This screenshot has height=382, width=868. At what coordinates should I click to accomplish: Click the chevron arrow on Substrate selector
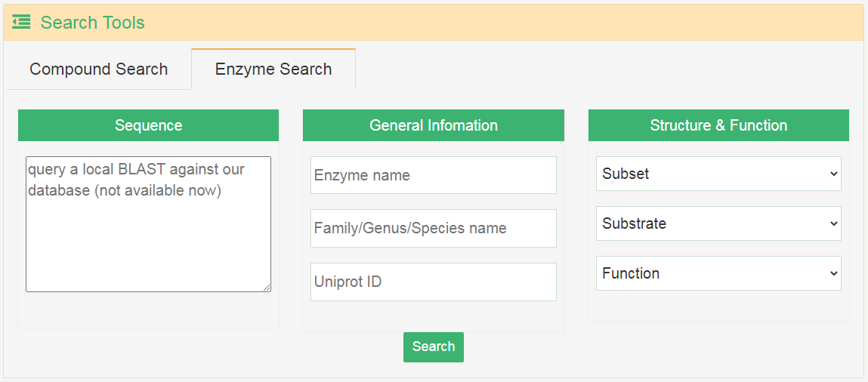point(833,223)
